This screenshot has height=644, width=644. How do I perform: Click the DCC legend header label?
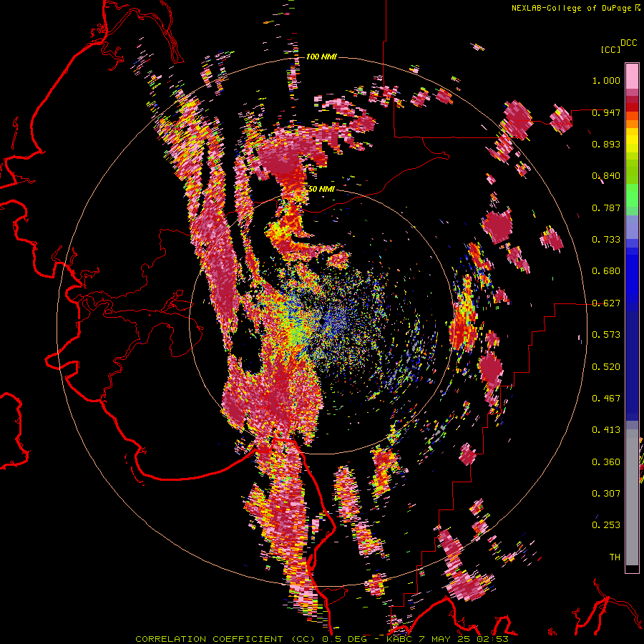629,43
